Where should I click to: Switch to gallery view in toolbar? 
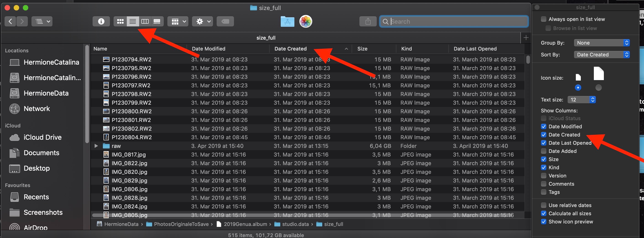coord(157,21)
